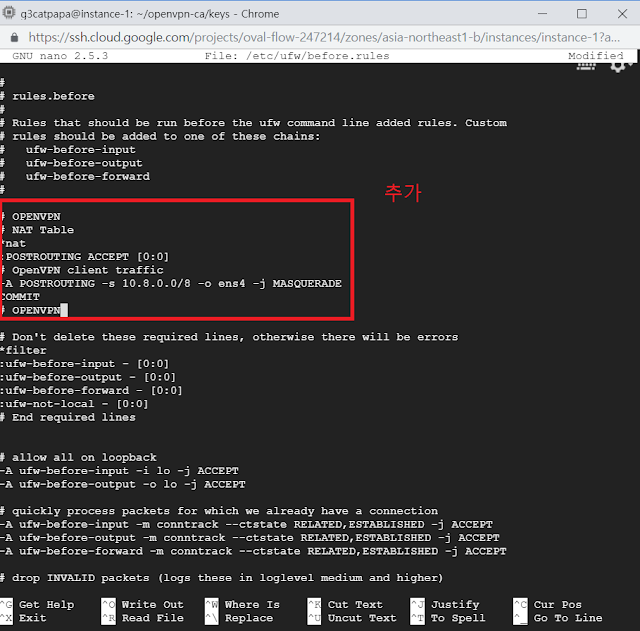Click the '# drop INVALID packets' comment
This screenshot has width=640, height=631.
tap(222, 578)
